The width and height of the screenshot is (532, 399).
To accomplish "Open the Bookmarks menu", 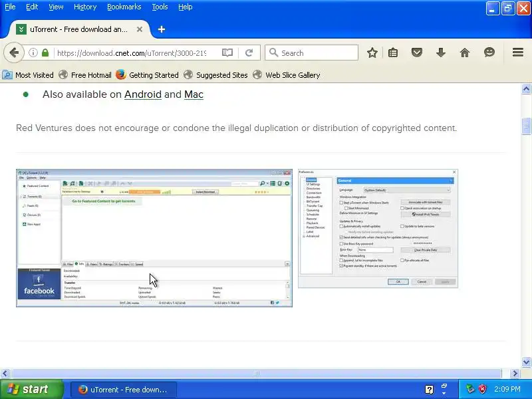I will pos(124,7).
